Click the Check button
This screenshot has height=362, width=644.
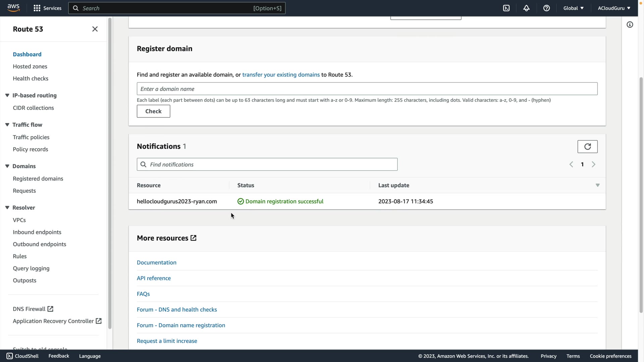153,111
